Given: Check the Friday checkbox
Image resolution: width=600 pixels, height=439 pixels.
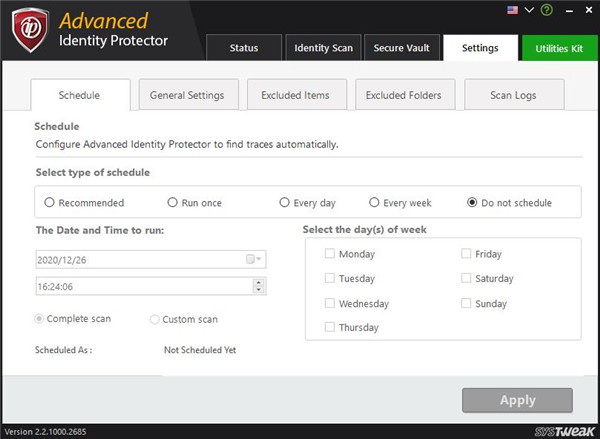Looking at the screenshot, I should (466, 253).
